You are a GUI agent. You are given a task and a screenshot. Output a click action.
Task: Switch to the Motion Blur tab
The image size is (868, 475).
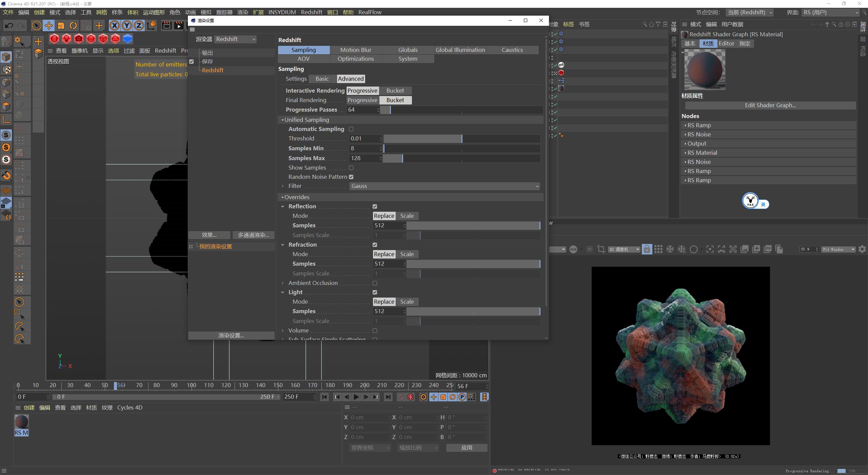356,50
